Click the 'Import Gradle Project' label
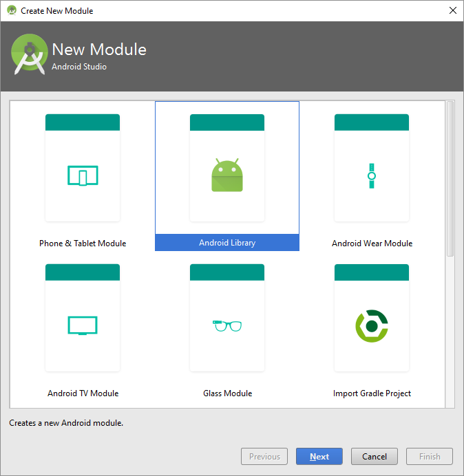464x476 pixels. point(372,393)
